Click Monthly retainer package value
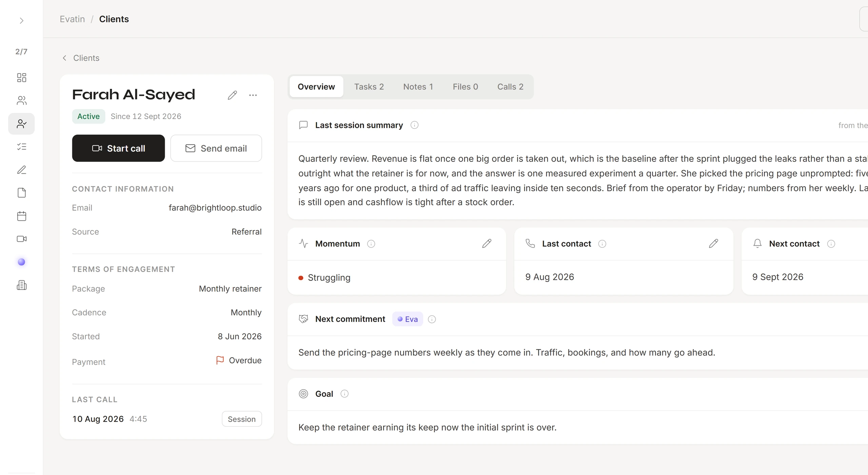The image size is (868, 475). 230,289
